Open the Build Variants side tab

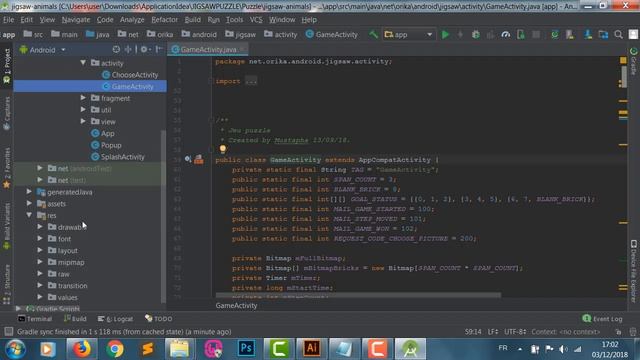coord(7,226)
